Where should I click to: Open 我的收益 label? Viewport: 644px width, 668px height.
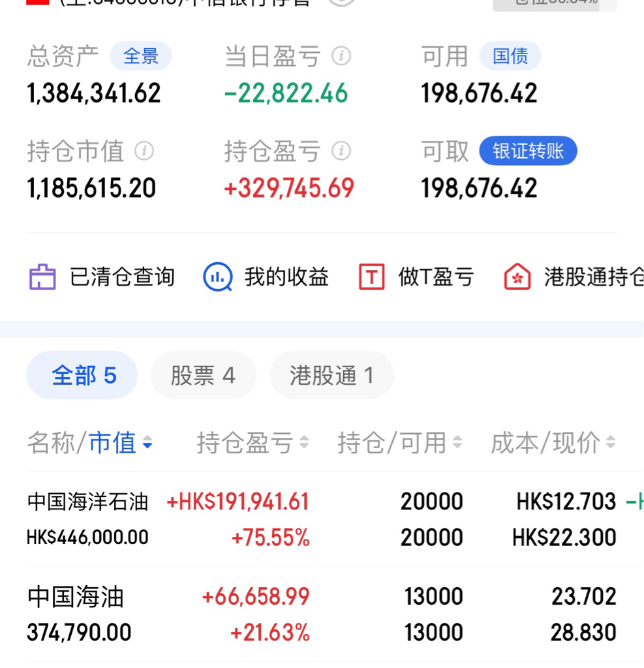pos(287,277)
